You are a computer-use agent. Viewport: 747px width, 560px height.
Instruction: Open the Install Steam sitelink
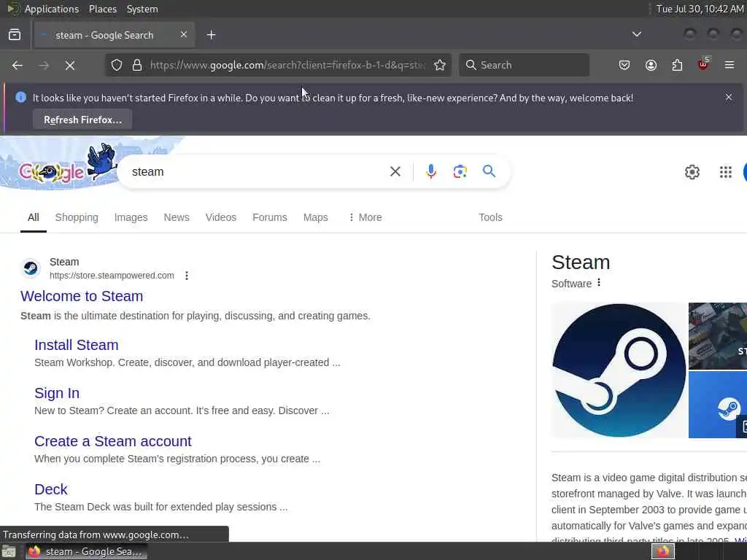[x=76, y=345]
